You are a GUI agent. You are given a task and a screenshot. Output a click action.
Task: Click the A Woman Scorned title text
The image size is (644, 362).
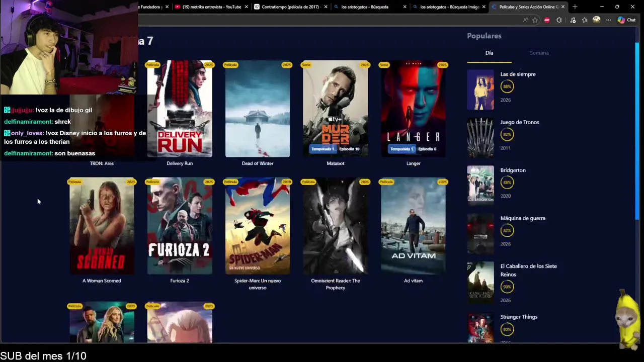(102, 281)
